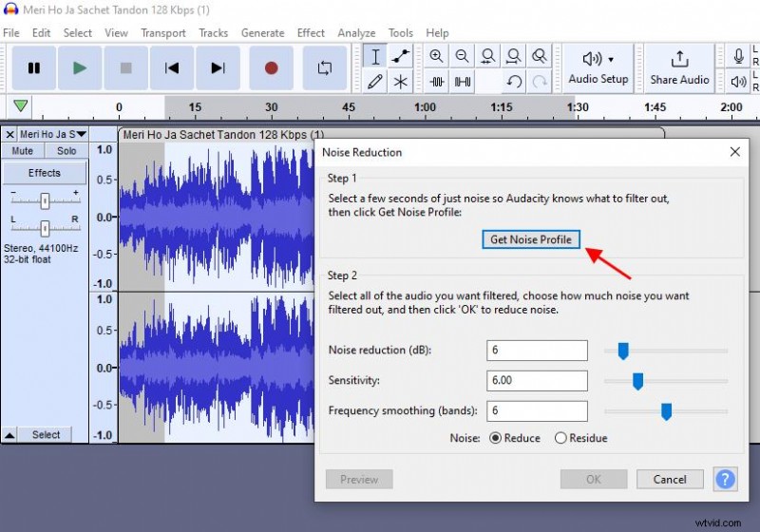Open the File menu

click(11, 33)
